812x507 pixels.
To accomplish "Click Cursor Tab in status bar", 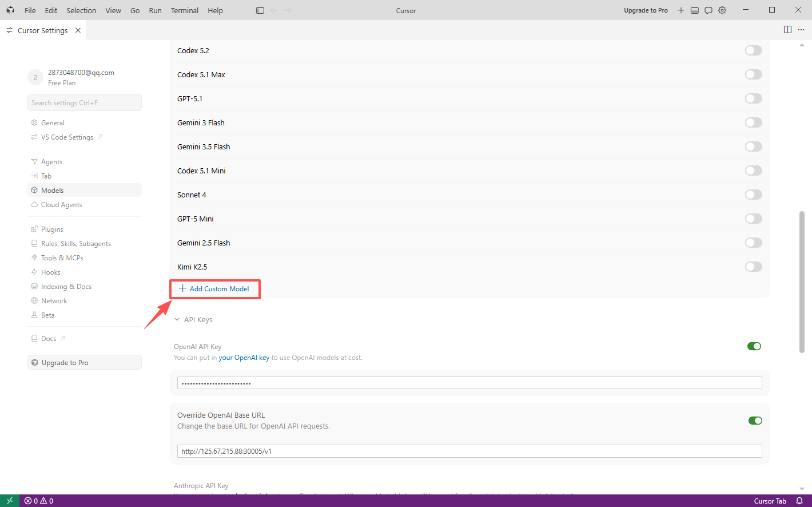I will 770,501.
